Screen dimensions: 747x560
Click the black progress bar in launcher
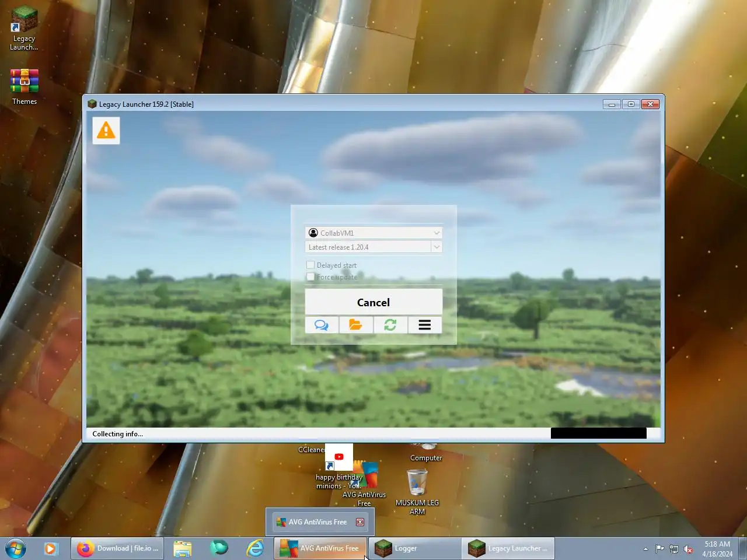coord(599,433)
